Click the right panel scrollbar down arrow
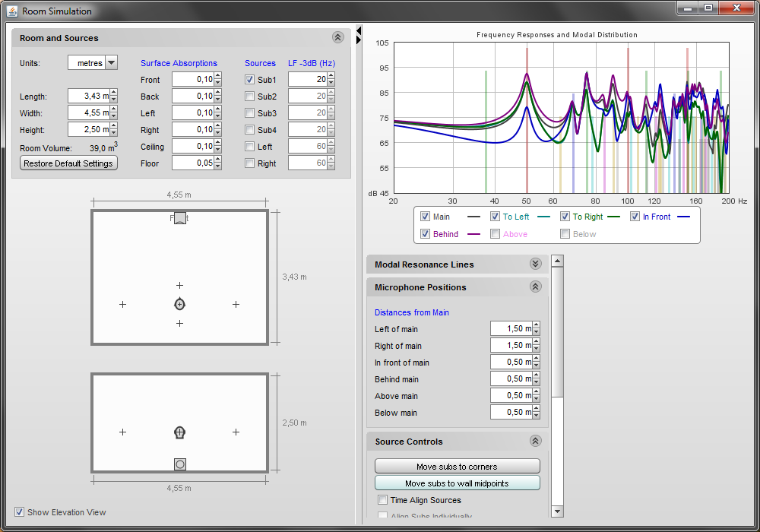 [x=557, y=511]
